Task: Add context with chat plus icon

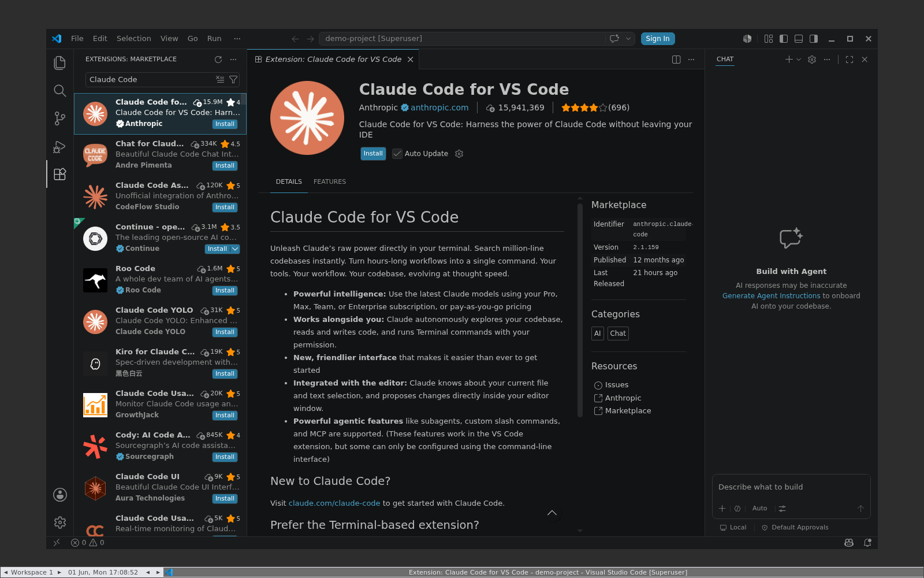Action: [x=722, y=509]
